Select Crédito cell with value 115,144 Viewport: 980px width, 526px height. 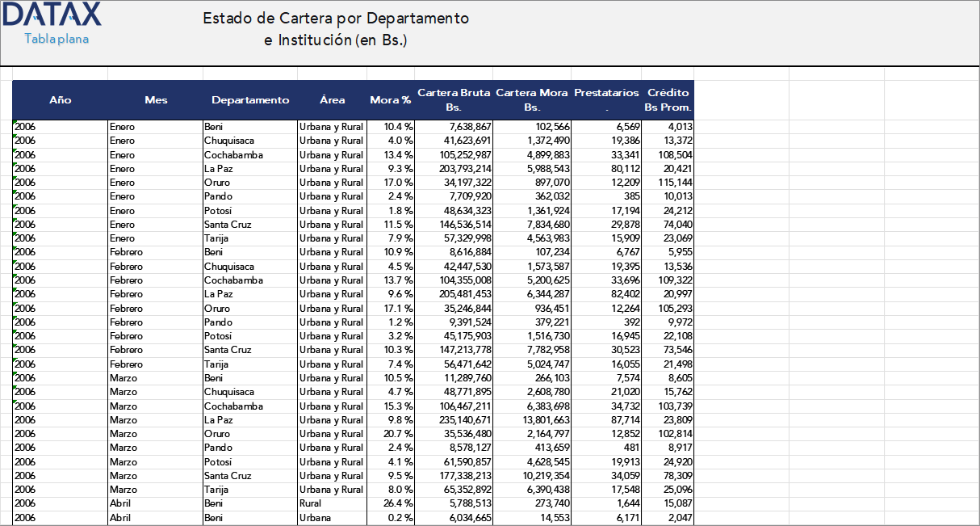(x=668, y=183)
